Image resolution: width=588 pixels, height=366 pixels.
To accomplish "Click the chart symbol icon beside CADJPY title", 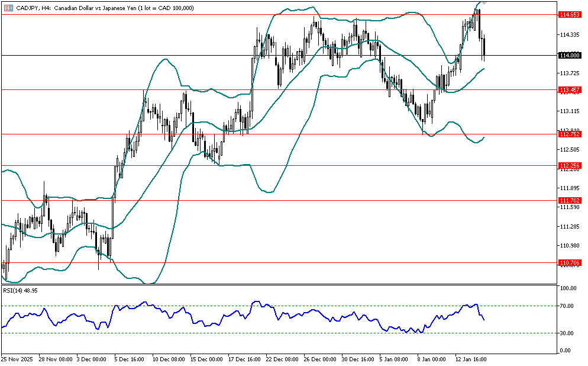I will pos(7,8).
